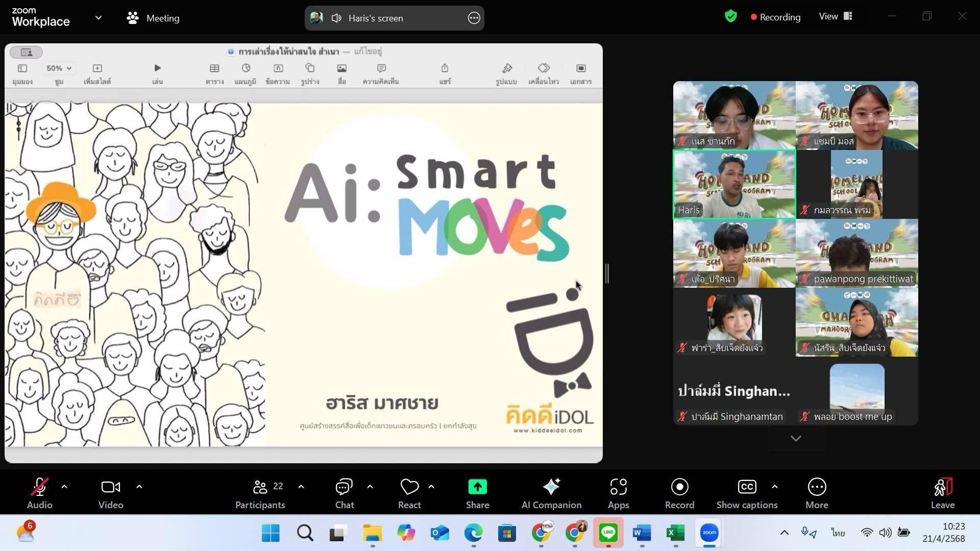
Task: Open the Apps panel
Action: tap(618, 493)
